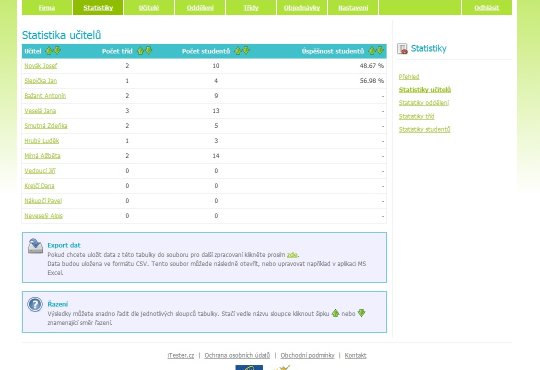The height and width of the screenshot is (370, 540).
Task: Select the Statistiky tab
Action: click(98, 8)
